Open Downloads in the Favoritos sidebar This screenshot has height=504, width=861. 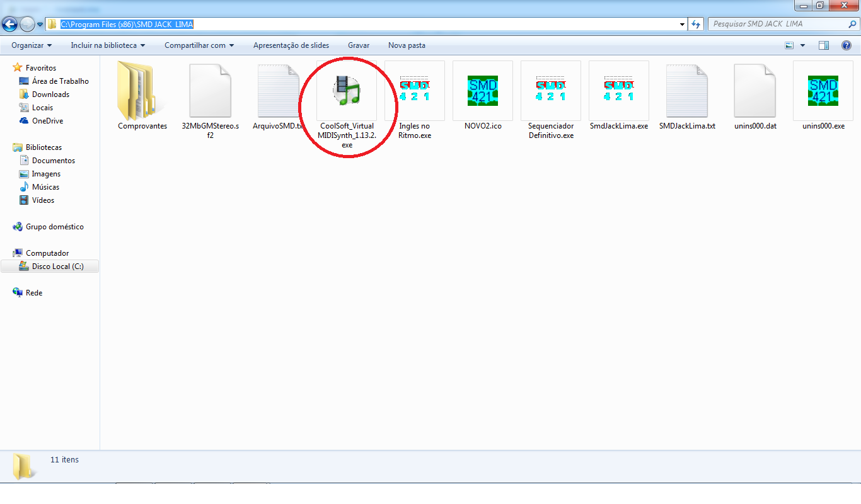tap(50, 94)
